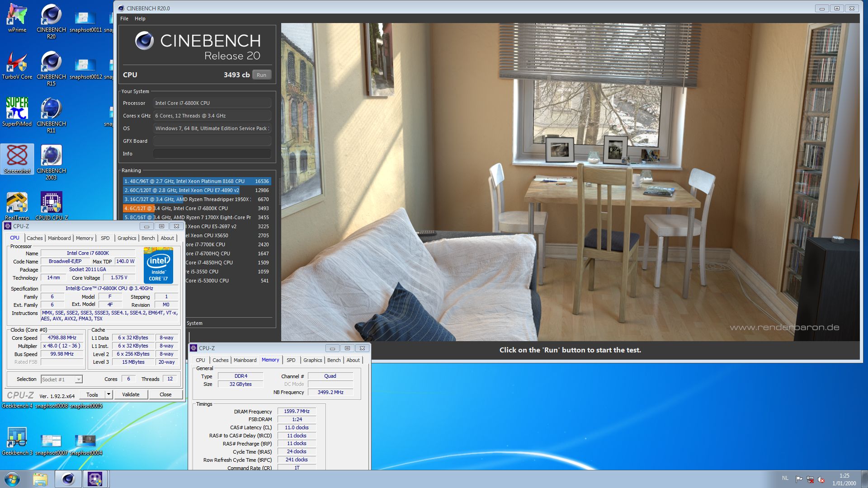Open the wPrime desktop icon
Viewport: 868px width, 488px height.
coord(17,18)
